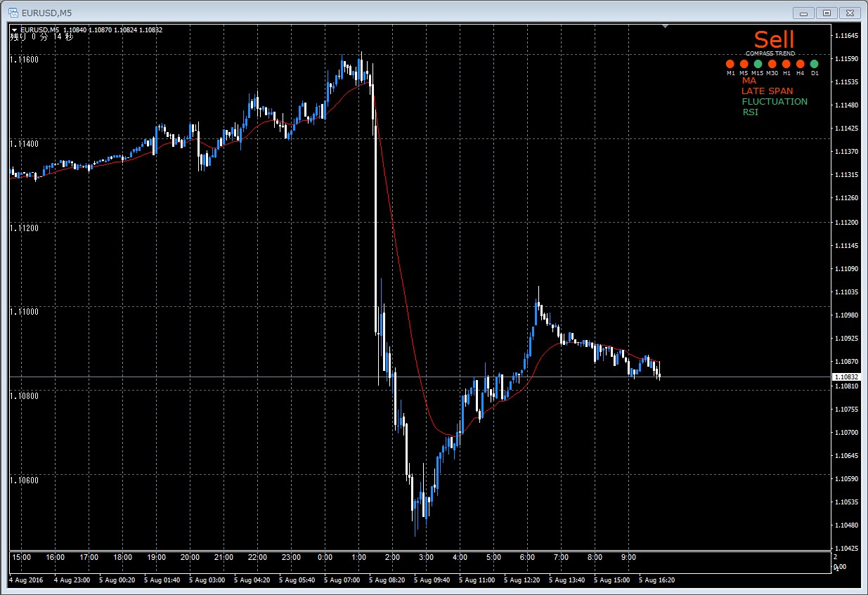Screen dimensions: 868x595
Task: Click the 4 Aug 23:00 time axis label
Action: point(72,581)
